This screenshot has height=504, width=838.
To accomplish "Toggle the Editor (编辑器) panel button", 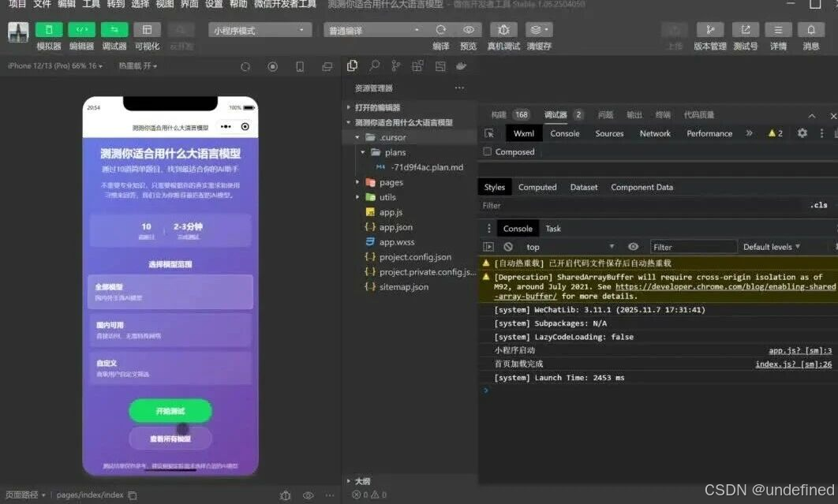I will coord(81,30).
